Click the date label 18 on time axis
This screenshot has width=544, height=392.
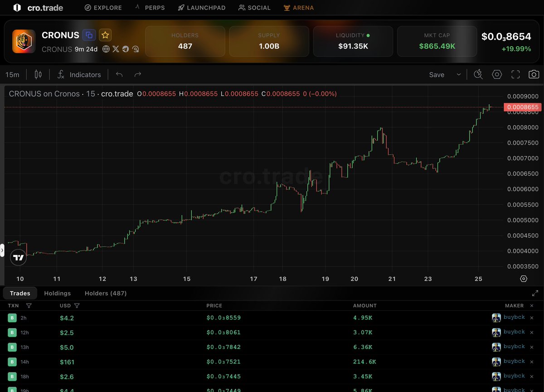coord(282,279)
